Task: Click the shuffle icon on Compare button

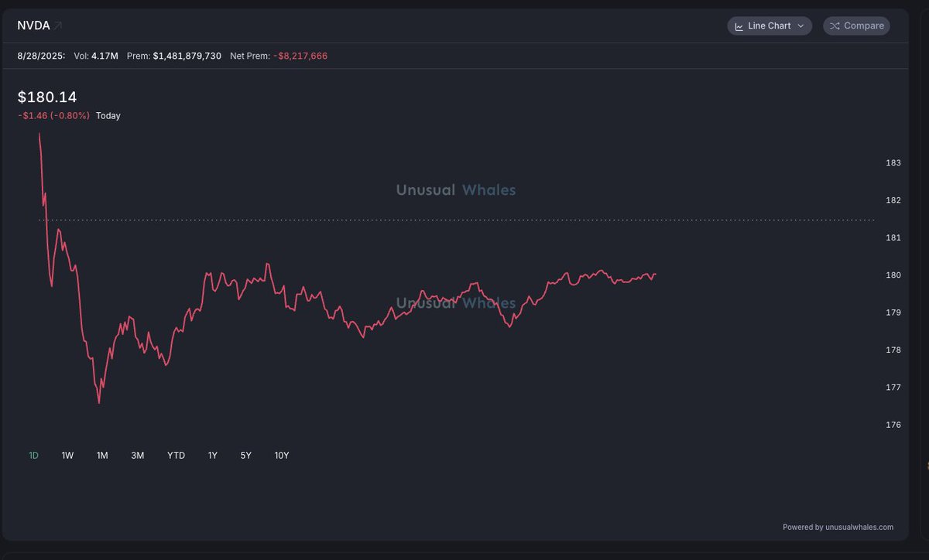Action: point(835,26)
